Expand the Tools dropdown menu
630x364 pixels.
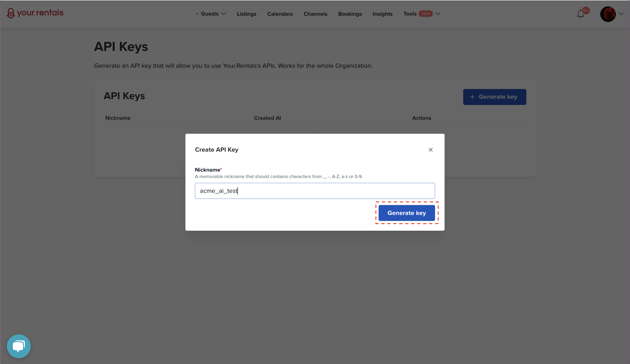click(422, 14)
